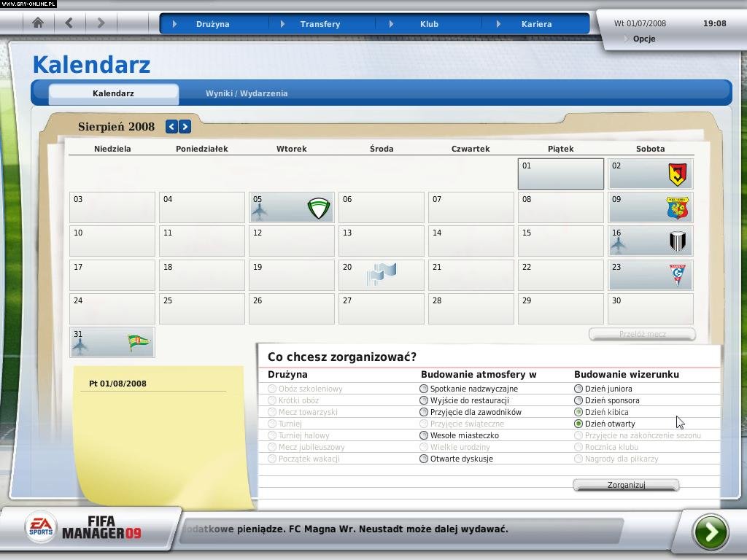Switch to Wyniki / Wydarzenia tab

point(247,93)
